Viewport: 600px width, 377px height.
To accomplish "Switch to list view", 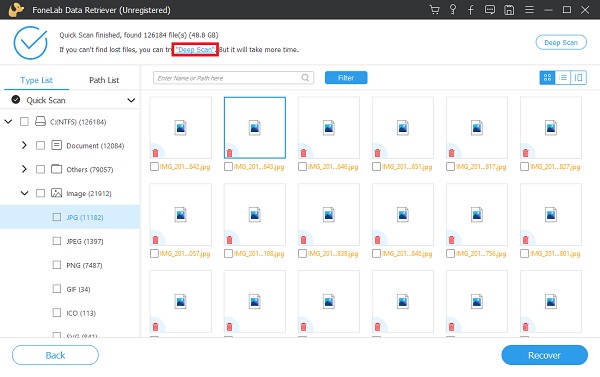I will click(x=563, y=78).
